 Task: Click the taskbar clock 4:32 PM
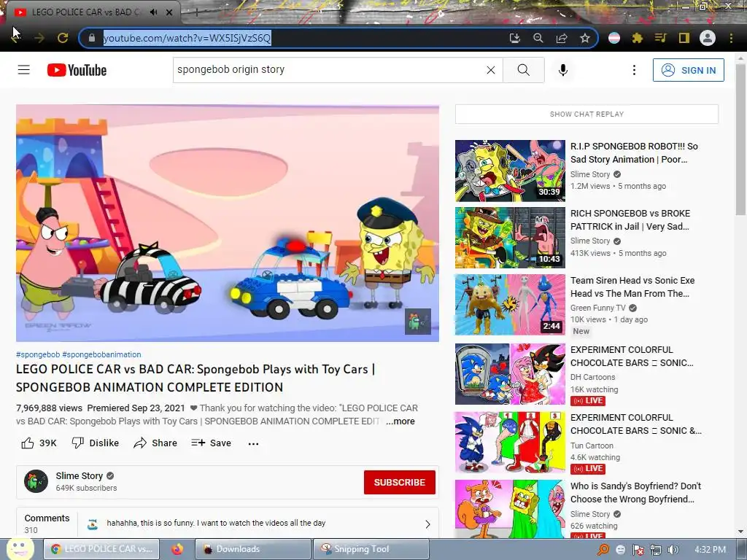tap(710, 550)
